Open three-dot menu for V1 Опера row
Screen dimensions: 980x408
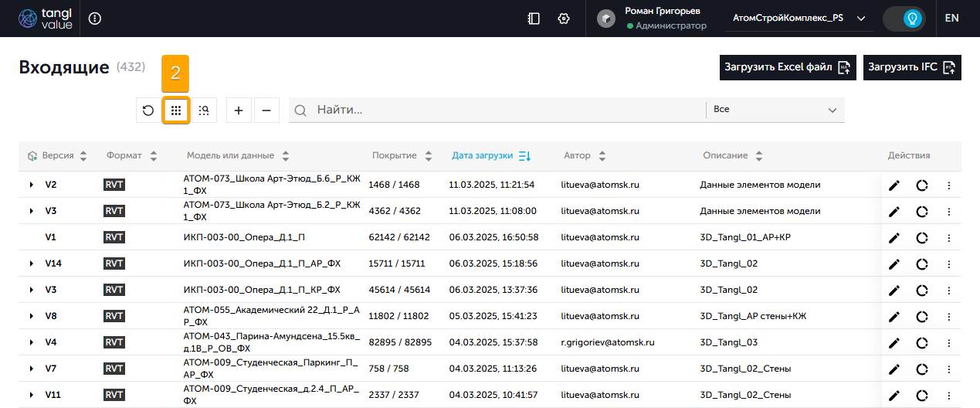[x=949, y=237]
